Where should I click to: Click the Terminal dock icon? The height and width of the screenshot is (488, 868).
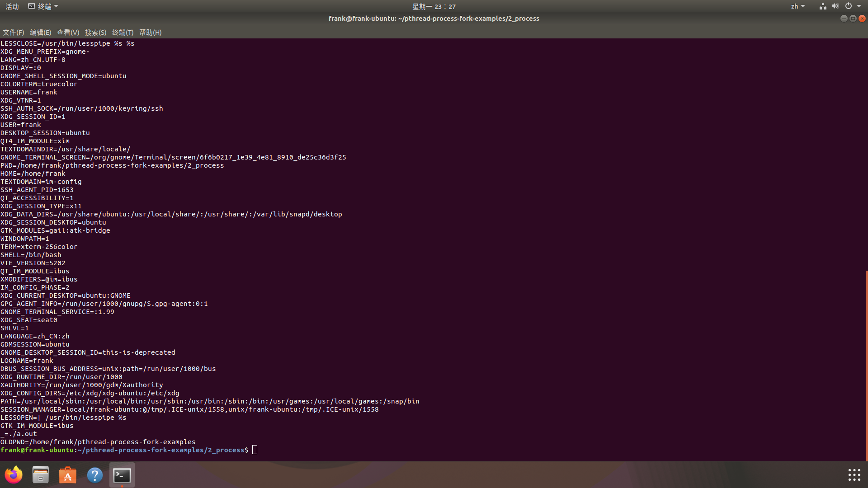122,475
